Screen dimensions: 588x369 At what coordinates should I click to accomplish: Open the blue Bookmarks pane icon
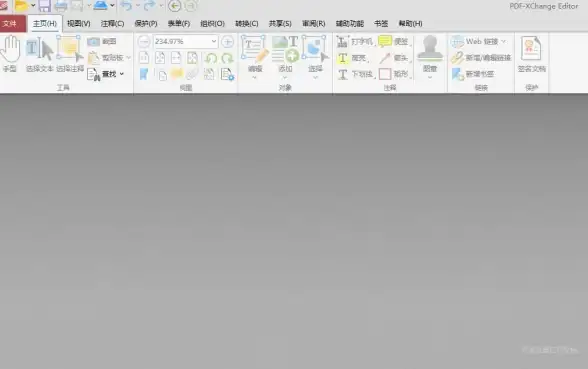pos(144,74)
